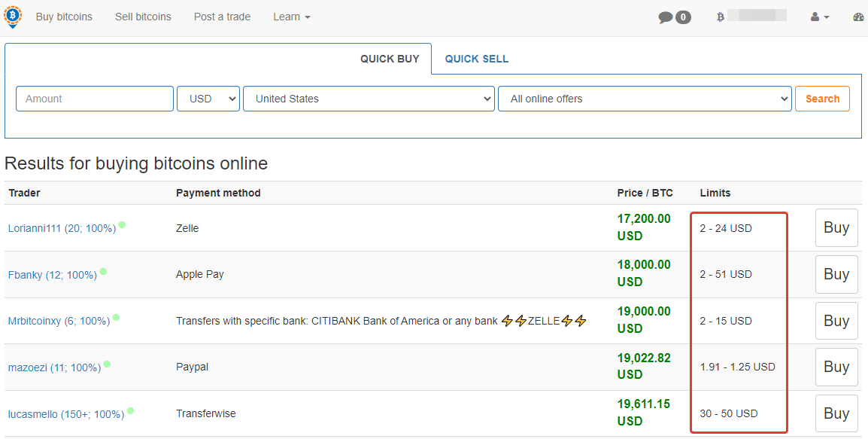Click Buy for the Transferwise offer
The image size is (868, 439).
point(836,413)
